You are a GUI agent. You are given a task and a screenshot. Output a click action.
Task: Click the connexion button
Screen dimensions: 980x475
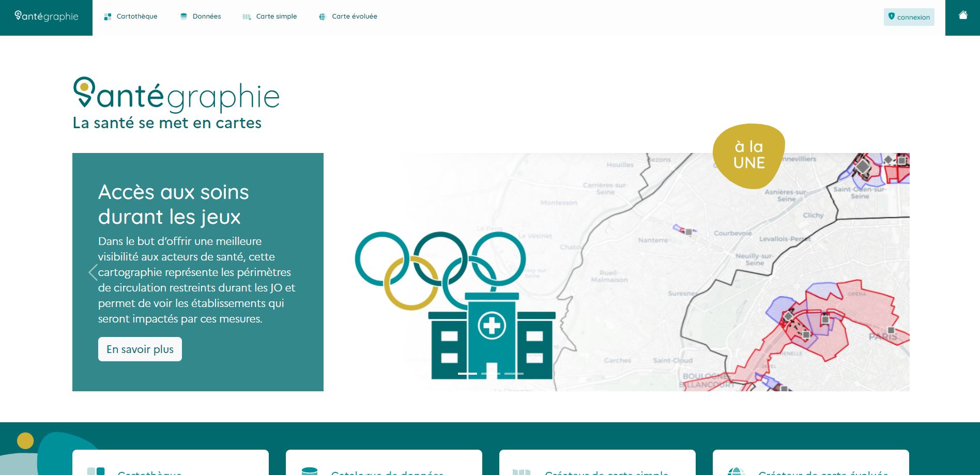tap(909, 17)
